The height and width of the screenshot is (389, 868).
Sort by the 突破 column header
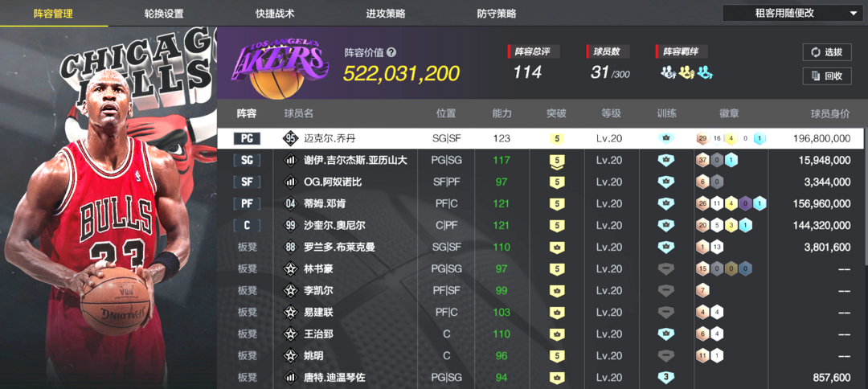556,113
